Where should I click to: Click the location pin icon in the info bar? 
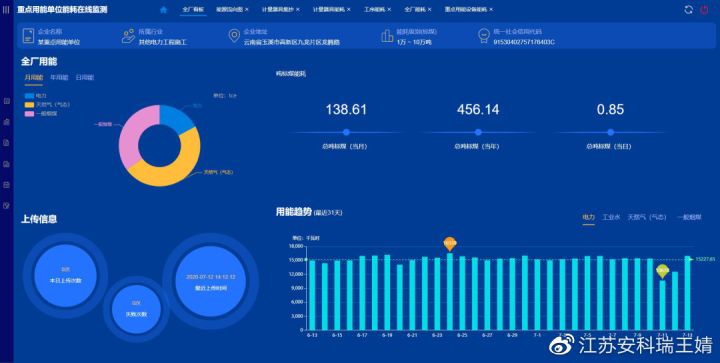(x=234, y=36)
